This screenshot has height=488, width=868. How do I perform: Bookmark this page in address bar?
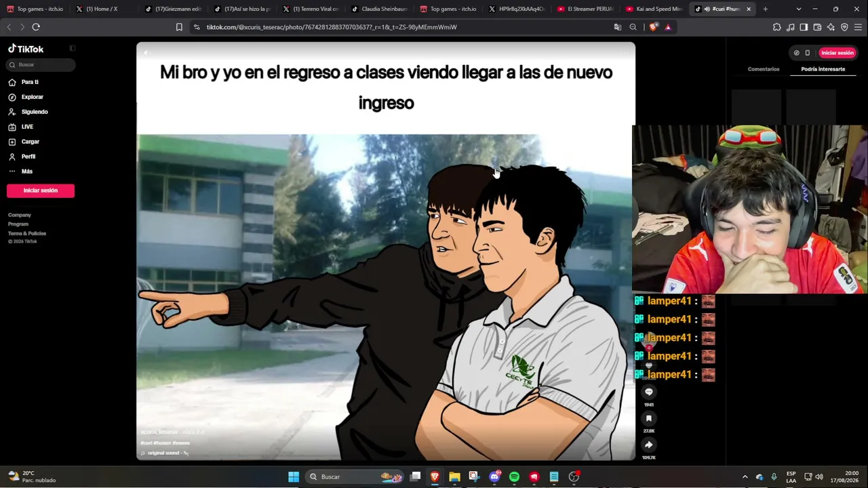tap(179, 27)
